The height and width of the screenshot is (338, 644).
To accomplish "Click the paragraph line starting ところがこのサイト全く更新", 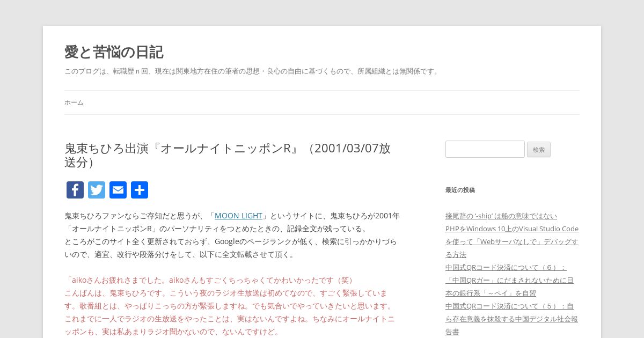I will tap(231, 241).
